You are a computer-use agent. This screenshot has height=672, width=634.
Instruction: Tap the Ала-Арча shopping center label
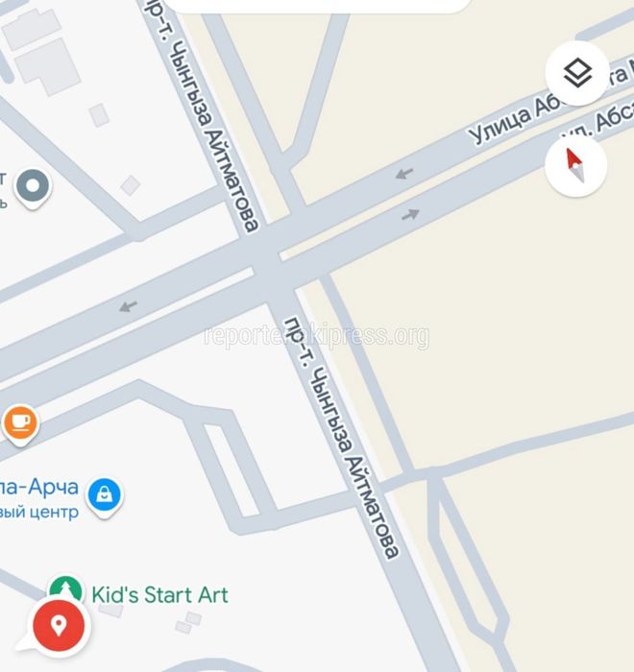[x=39, y=498]
